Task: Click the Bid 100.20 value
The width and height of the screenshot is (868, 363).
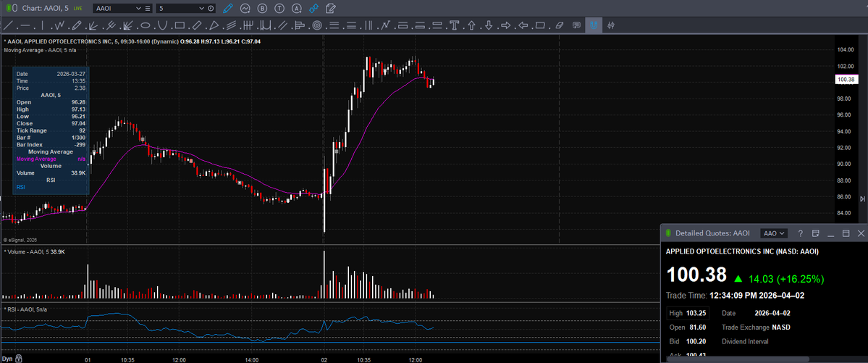Action: (x=697, y=341)
